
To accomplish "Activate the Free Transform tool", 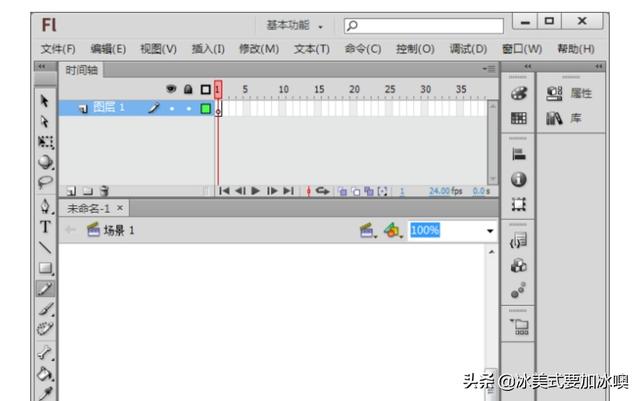I will point(46,142).
